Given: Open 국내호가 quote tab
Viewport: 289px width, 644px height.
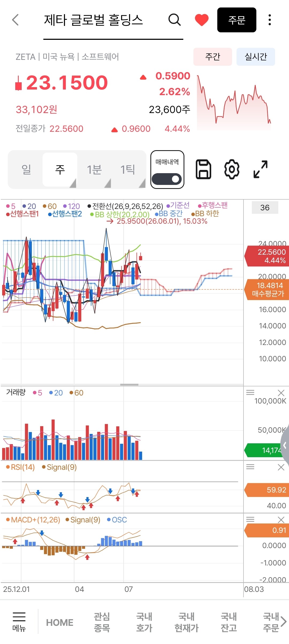Looking at the screenshot, I should click(x=144, y=622).
